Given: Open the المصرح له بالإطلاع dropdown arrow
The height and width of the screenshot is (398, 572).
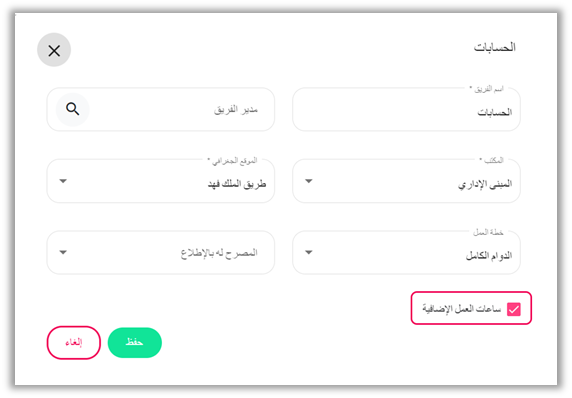Looking at the screenshot, I should (x=63, y=252).
